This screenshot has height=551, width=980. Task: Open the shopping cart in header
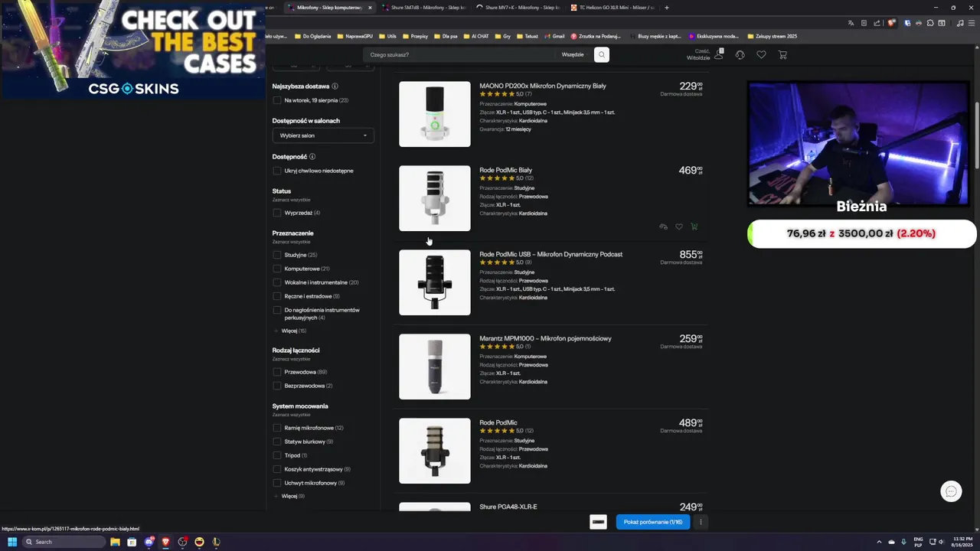coord(782,55)
